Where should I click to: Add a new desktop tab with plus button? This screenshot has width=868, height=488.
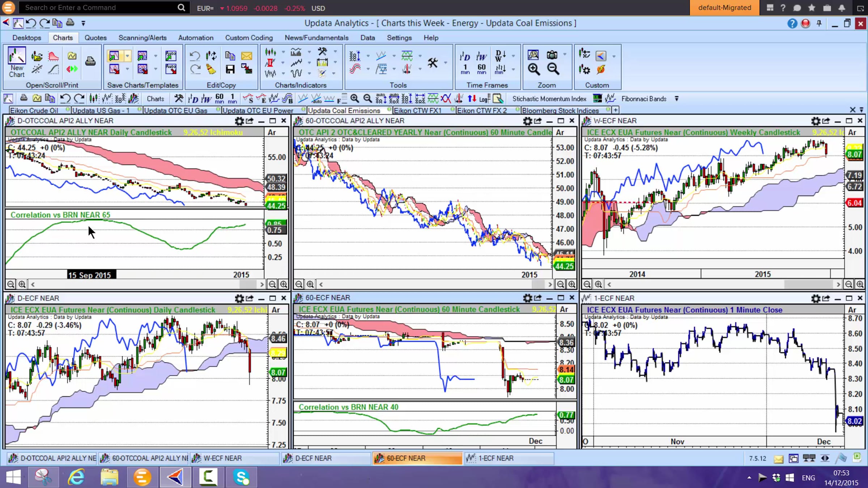[x=615, y=110]
